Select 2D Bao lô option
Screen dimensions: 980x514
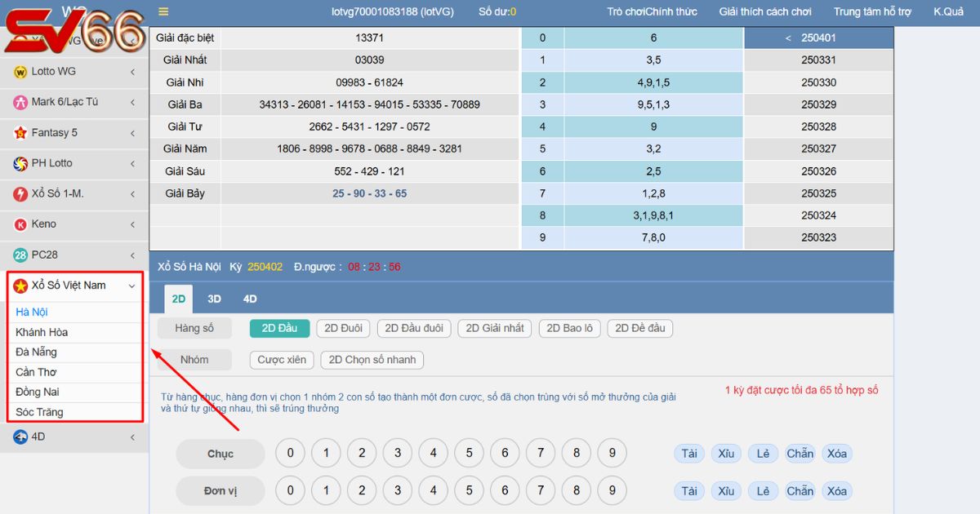[x=569, y=328]
